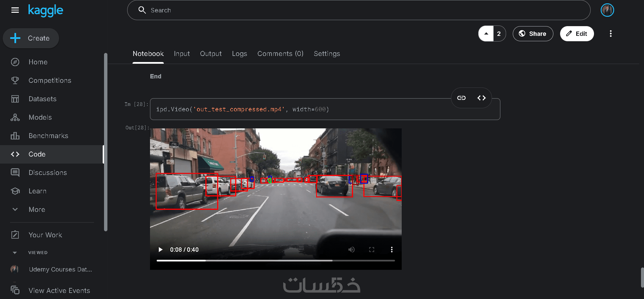
Task: Seek along the video progress bar
Action: 276,260
